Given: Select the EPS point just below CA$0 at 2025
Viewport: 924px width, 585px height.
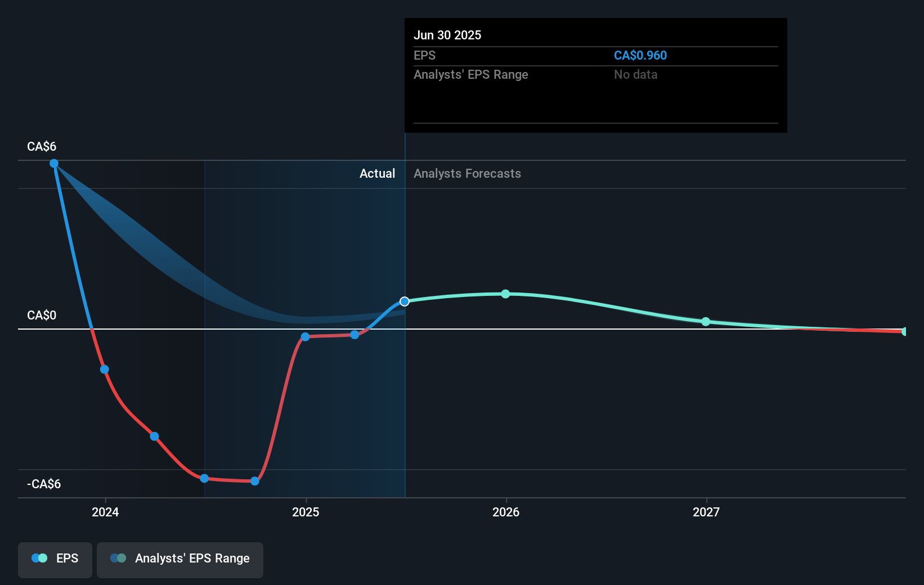Looking at the screenshot, I should tap(304, 336).
